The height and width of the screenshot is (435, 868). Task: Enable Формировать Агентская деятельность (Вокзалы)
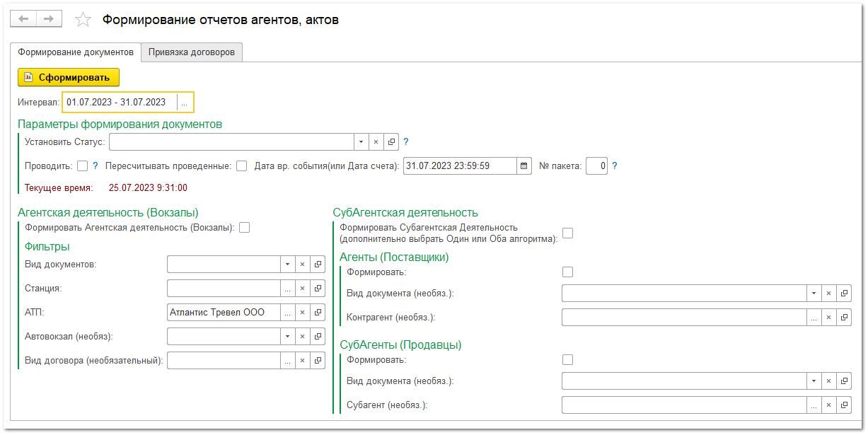244,227
